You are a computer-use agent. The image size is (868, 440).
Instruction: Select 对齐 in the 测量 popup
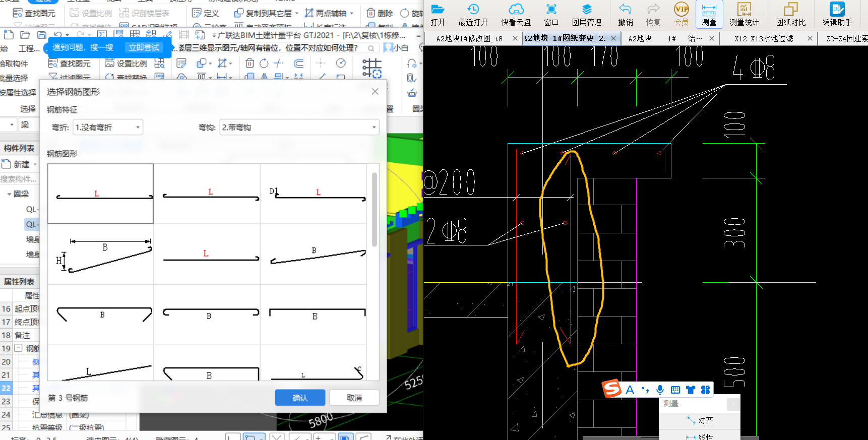point(700,420)
